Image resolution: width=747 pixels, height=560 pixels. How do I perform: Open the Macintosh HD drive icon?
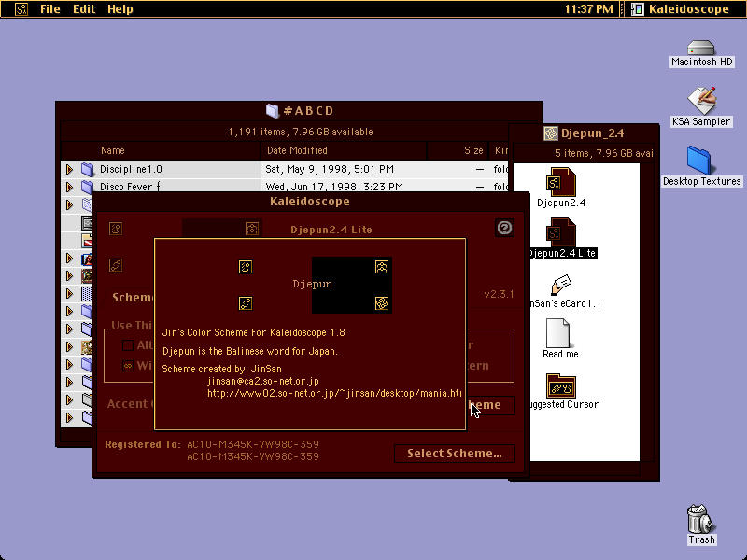[701, 49]
